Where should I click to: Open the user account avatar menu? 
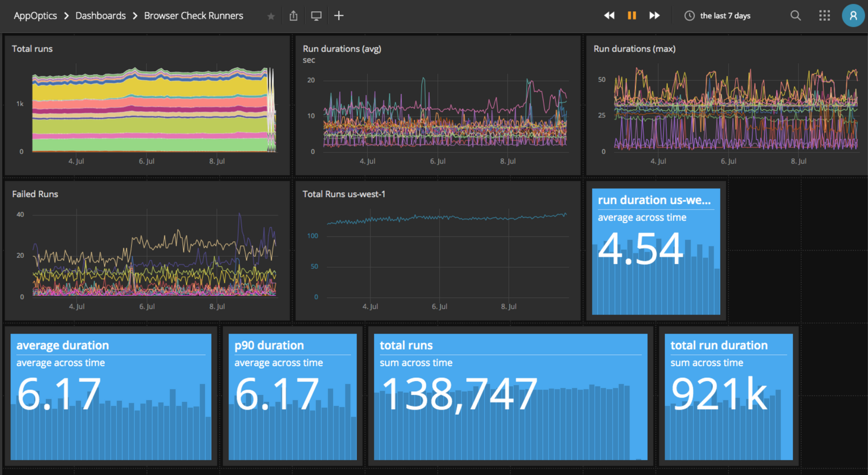(853, 16)
